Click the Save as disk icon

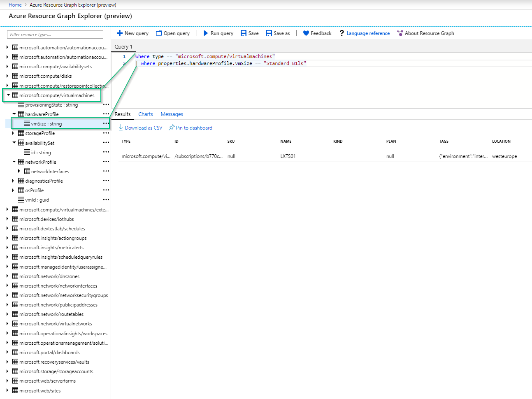click(x=269, y=33)
